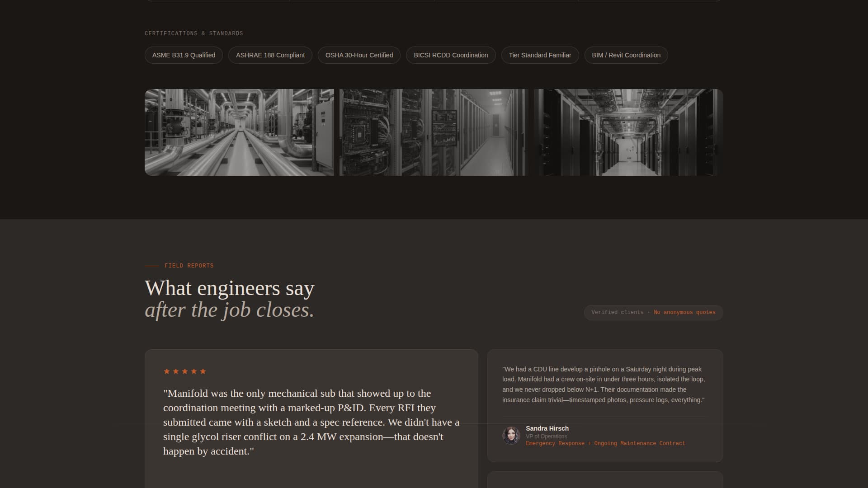Select the OSHA 30-Hour Certified pill
Viewport: 868px width, 488px height.
click(x=359, y=55)
